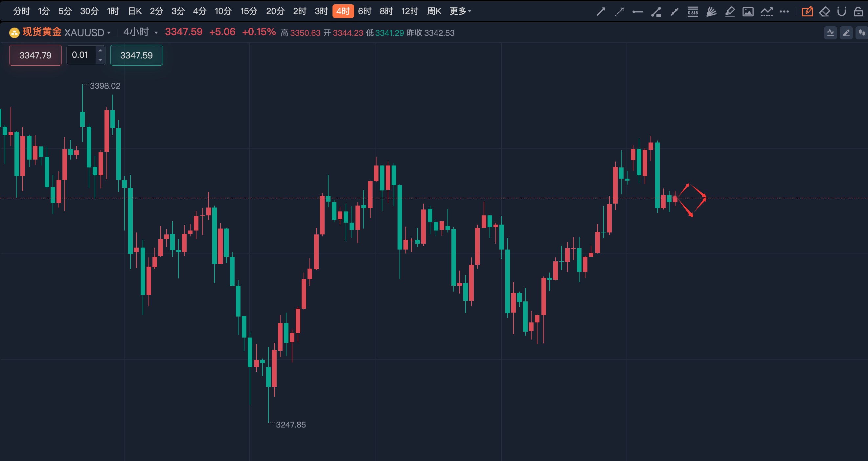Select the solid arrow line tool

pyautogui.click(x=601, y=11)
